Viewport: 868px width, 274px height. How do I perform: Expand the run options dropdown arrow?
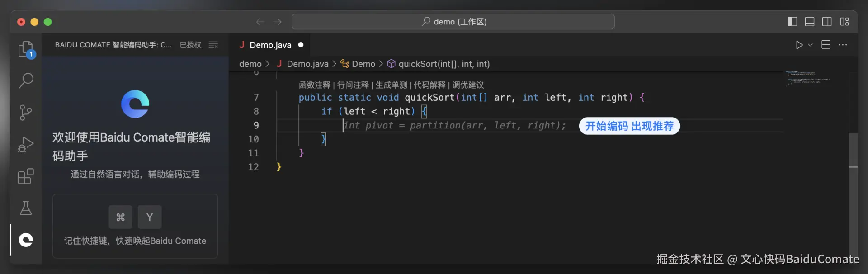810,45
